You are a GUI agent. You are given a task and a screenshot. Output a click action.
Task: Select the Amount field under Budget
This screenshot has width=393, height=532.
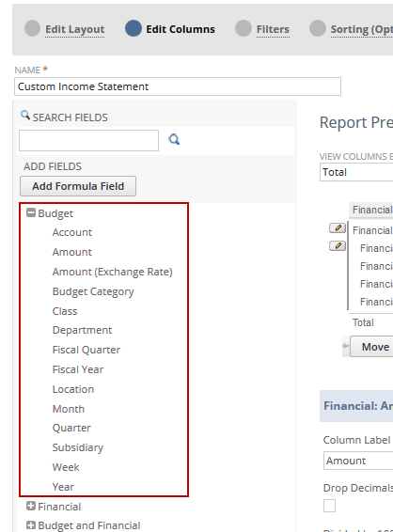tap(72, 252)
